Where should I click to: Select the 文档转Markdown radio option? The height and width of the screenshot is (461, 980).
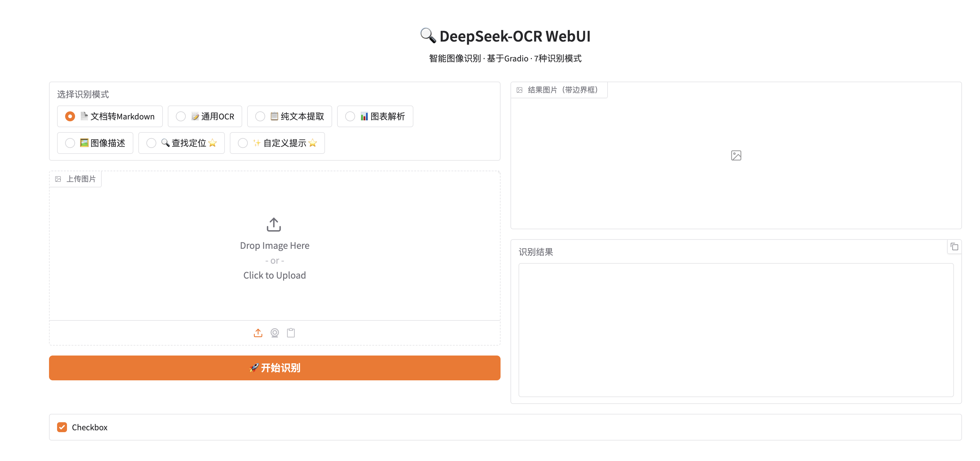click(x=70, y=116)
